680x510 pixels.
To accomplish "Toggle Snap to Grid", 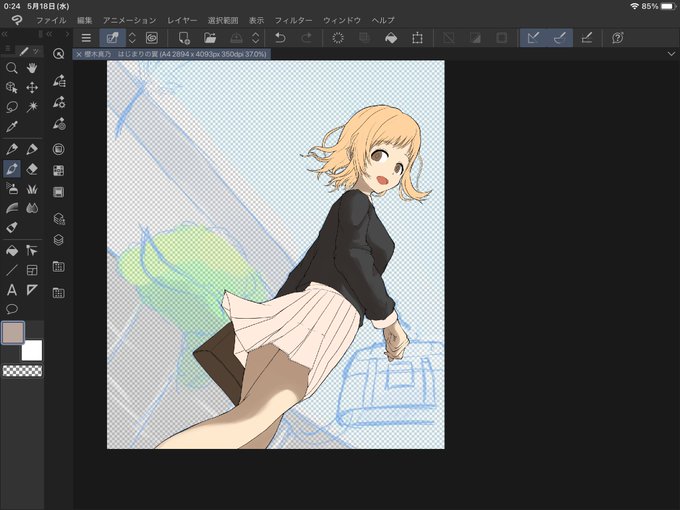I will 586,38.
